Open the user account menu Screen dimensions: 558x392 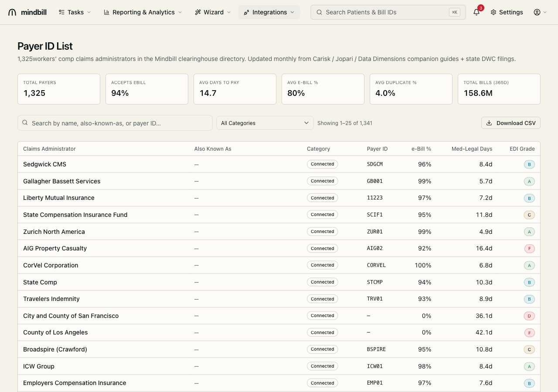click(540, 12)
